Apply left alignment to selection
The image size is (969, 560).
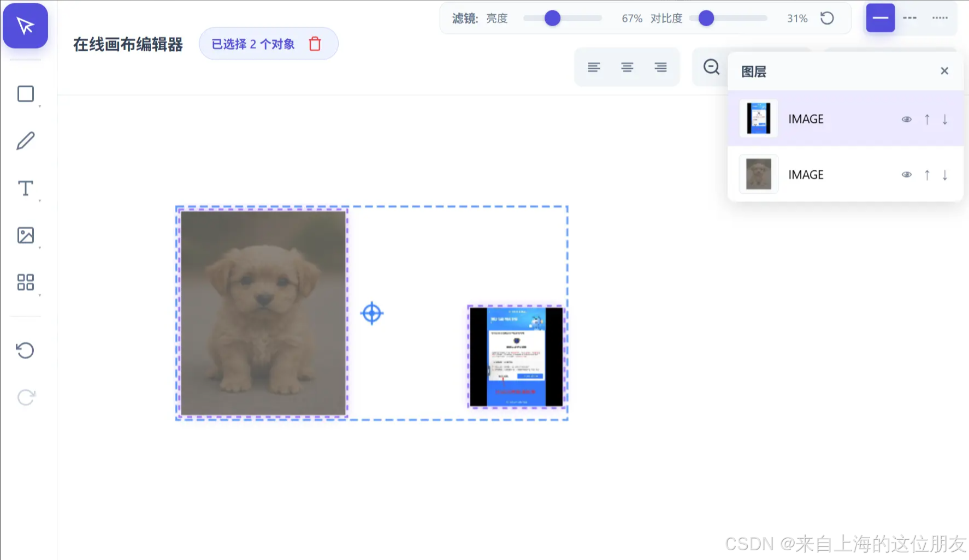pos(594,67)
